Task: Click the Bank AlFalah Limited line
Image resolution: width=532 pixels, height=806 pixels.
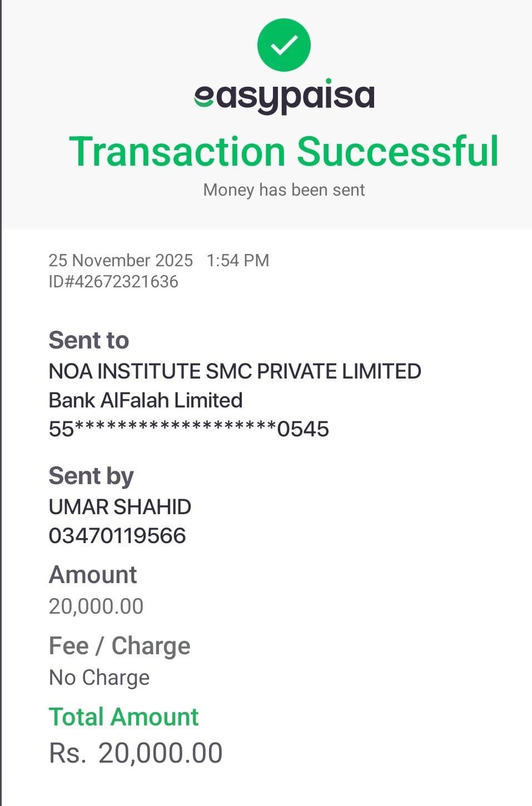Action: 146,400
